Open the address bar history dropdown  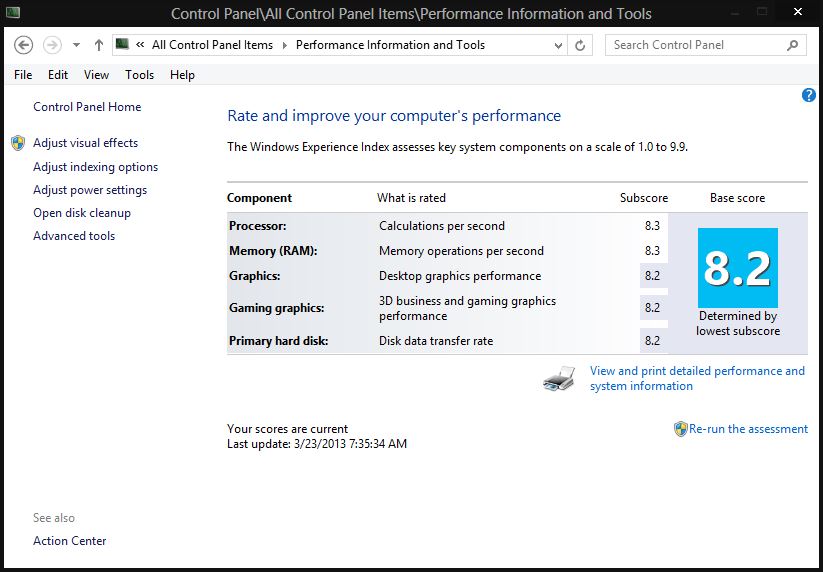click(558, 46)
